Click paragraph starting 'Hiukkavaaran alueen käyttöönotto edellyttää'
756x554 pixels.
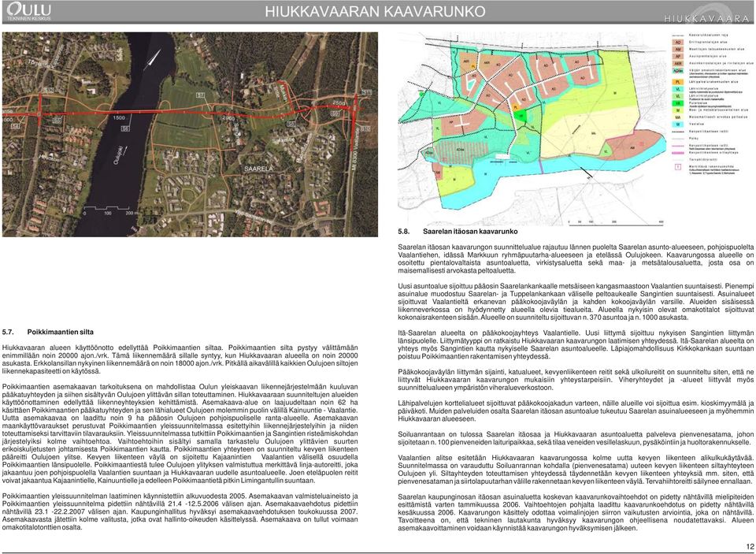pos(180,359)
